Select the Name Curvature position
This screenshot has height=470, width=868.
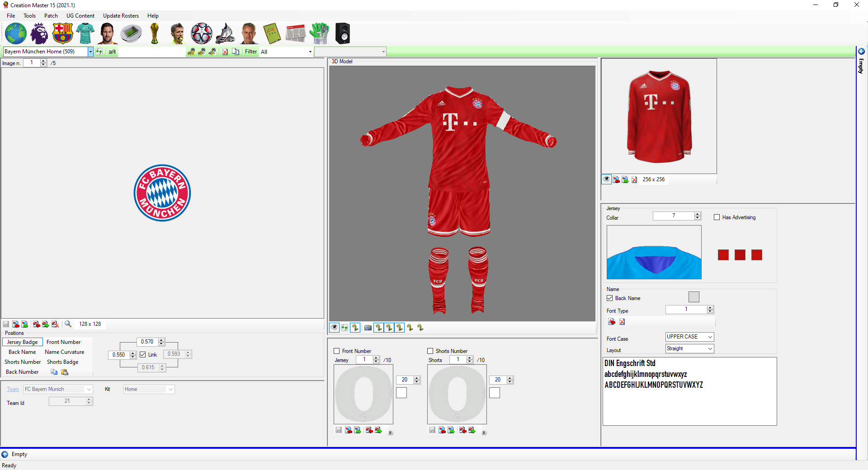64,352
